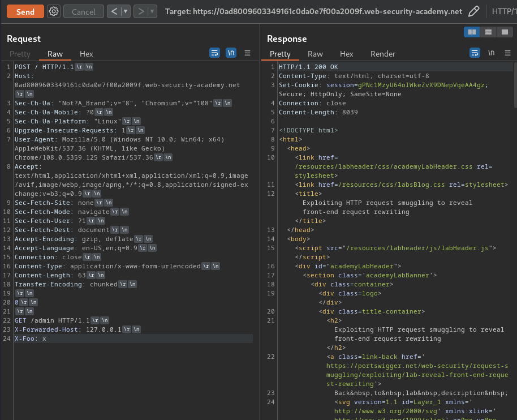
Task: Click the academyLabHeader.css path in the response
Action: pos(384,166)
